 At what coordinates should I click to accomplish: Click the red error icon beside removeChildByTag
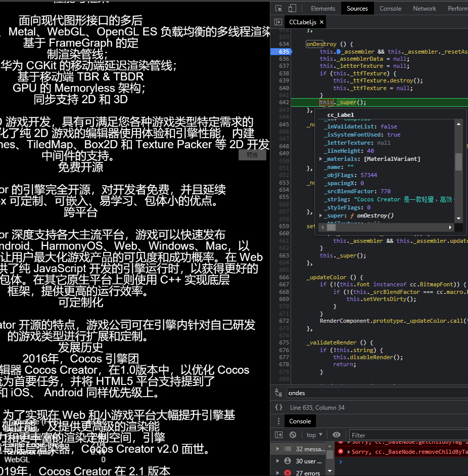tap(341, 451)
